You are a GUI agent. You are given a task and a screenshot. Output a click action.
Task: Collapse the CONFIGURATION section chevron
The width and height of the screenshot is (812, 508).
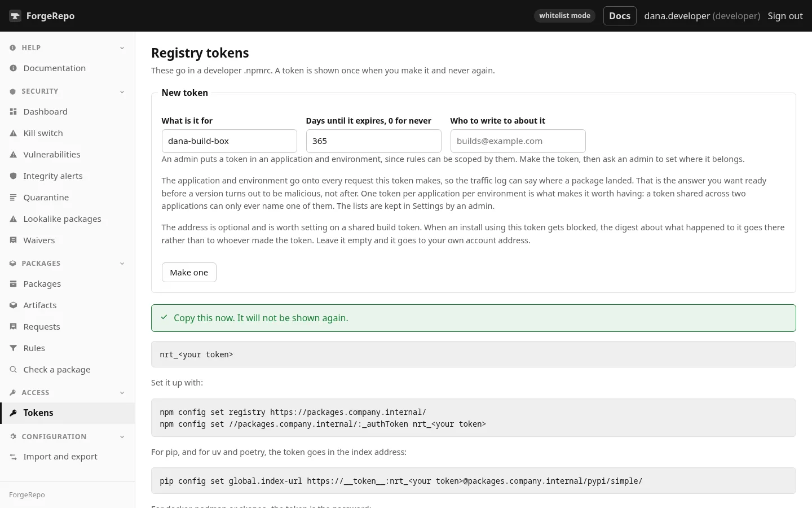click(x=122, y=437)
